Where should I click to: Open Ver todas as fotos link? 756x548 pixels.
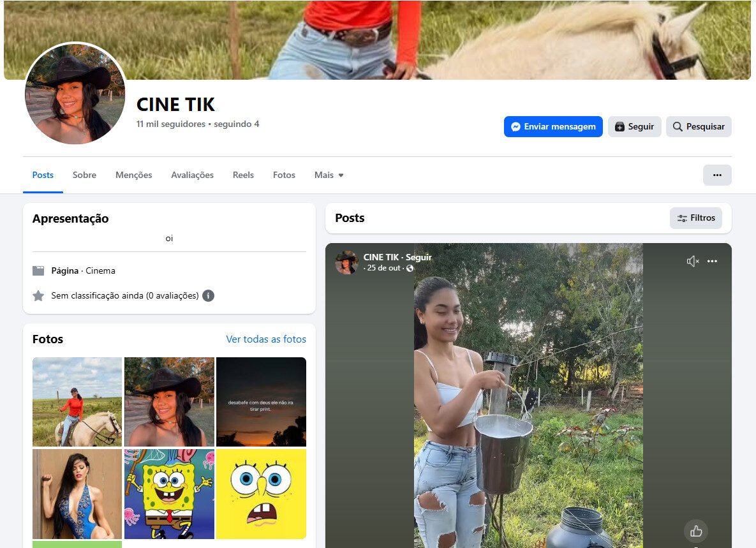click(x=266, y=339)
